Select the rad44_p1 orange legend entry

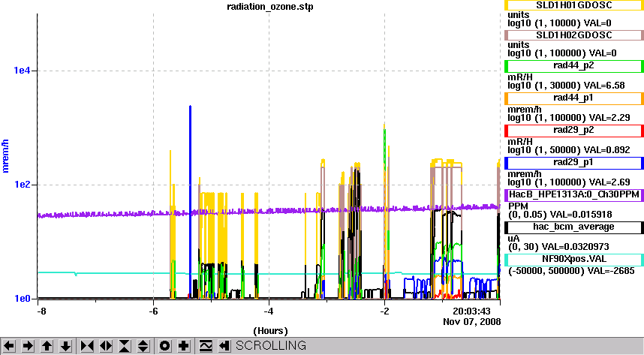tap(573, 98)
